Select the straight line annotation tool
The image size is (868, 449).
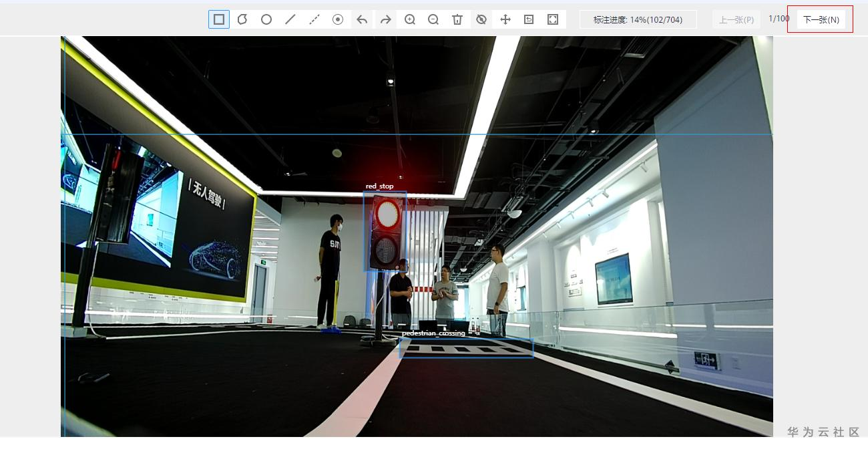point(290,19)
